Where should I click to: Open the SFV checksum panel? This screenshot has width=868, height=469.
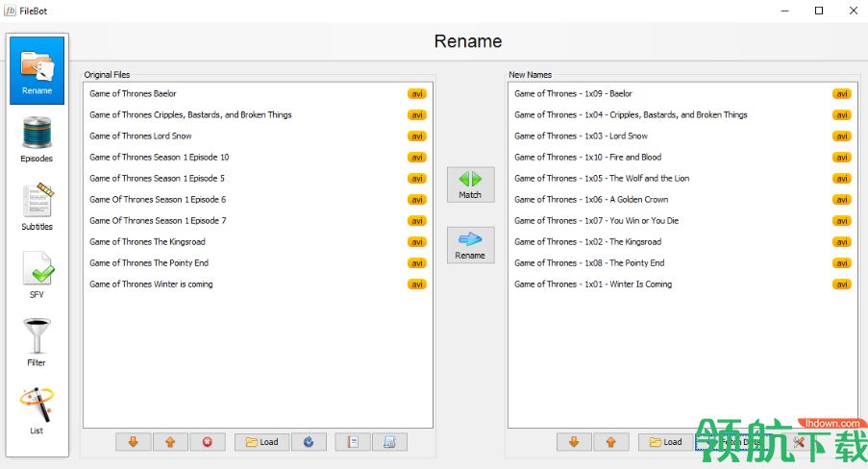pos(37,275)
